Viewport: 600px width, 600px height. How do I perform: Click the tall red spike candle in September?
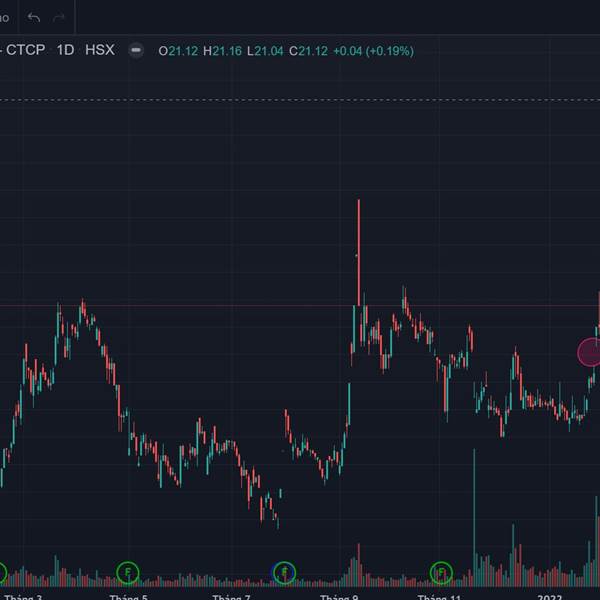[359, 253]
